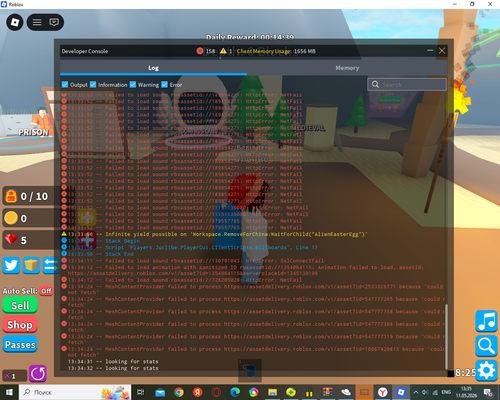Click 13:34:32 'looking for stats' line
500x400 pixels.
tap(113, 368)
